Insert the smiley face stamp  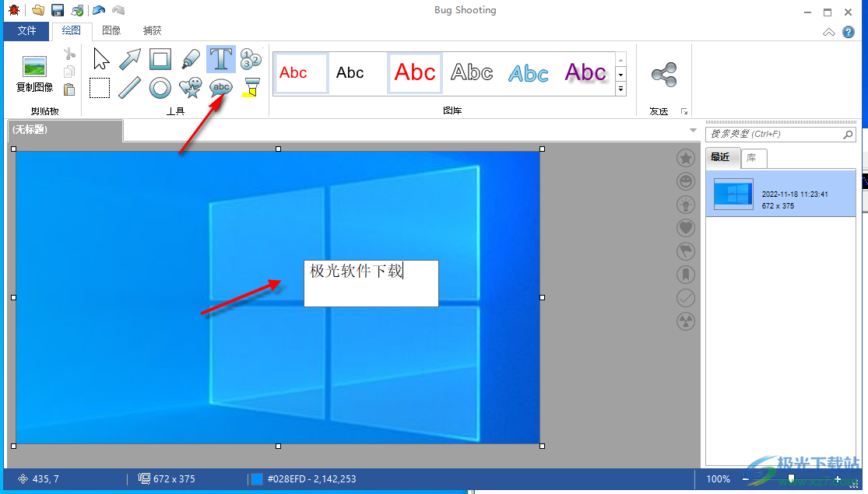point(686,181)
